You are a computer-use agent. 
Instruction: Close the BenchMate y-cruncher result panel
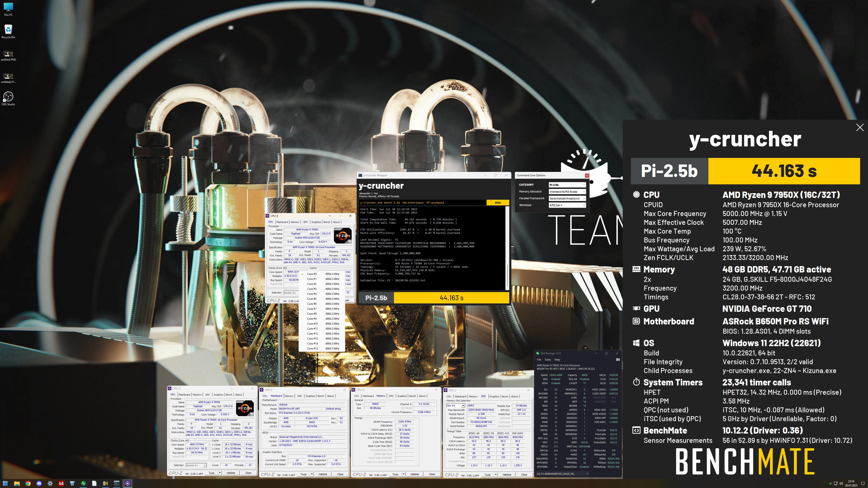click(x=860, y=127)
